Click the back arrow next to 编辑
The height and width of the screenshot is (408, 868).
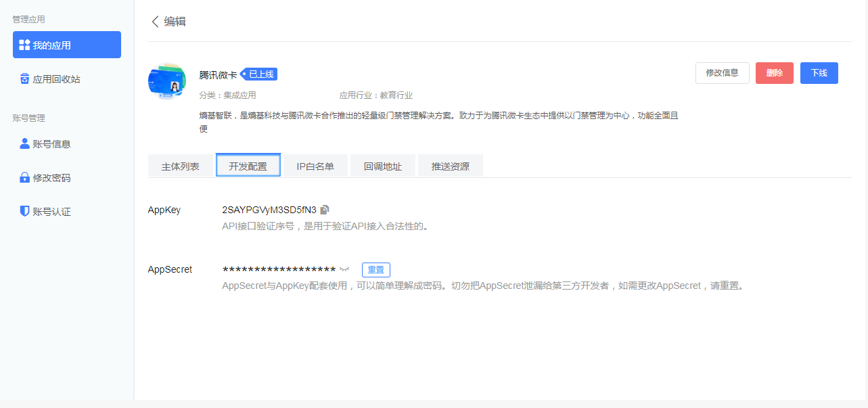point(155,22)
